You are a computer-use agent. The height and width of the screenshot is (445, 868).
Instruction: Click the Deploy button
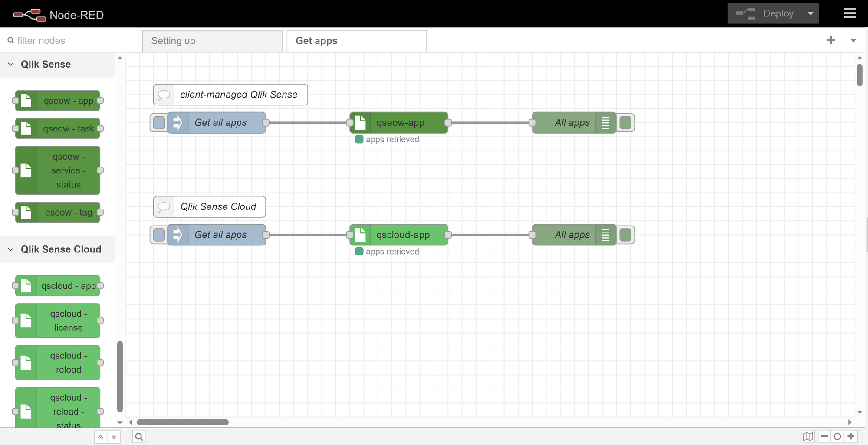coord(765,13)
